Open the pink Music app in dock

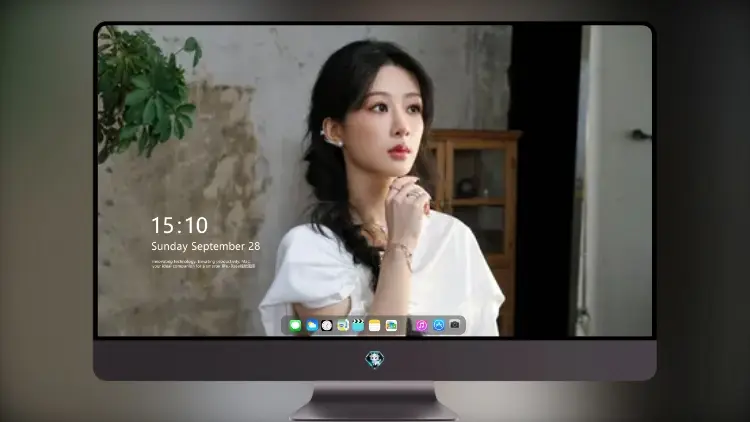pos(421,325)
